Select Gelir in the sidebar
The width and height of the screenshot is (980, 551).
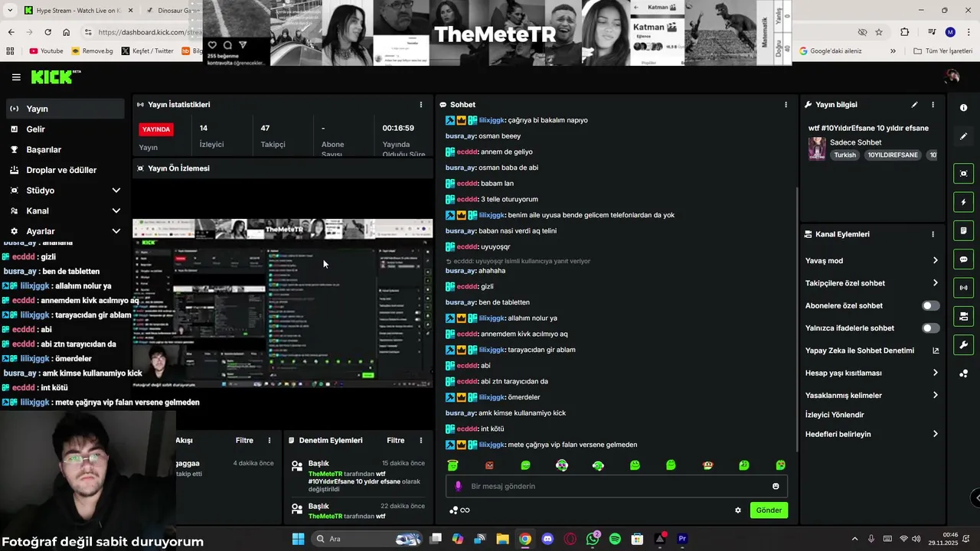[x=65, y=129]
